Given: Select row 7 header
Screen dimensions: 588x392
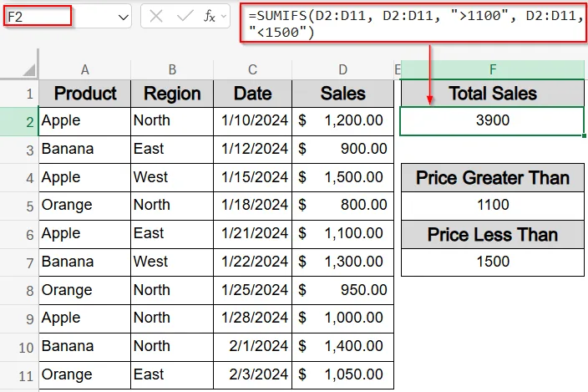Looking at the screenshot, I should [19, 263].
